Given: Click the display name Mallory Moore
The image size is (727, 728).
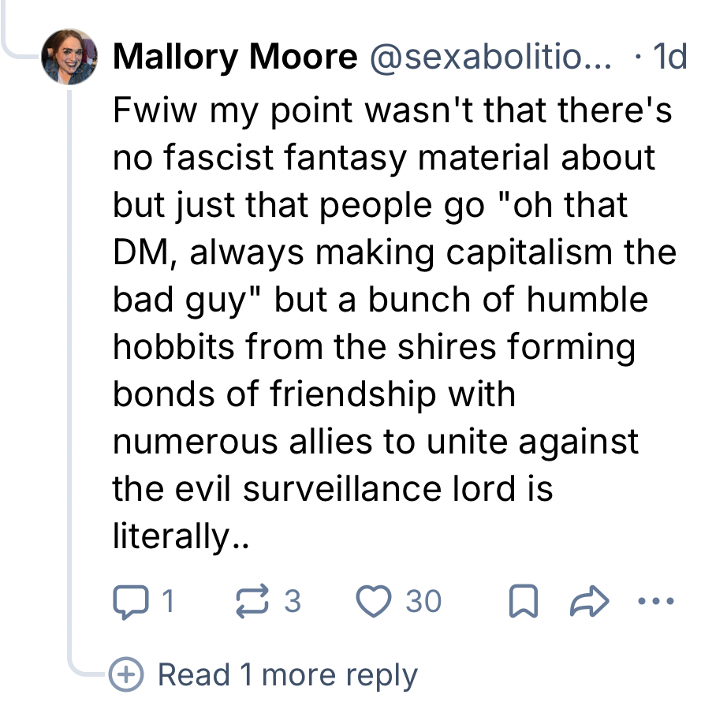Looking at the screenshot, I should point(234,57).
